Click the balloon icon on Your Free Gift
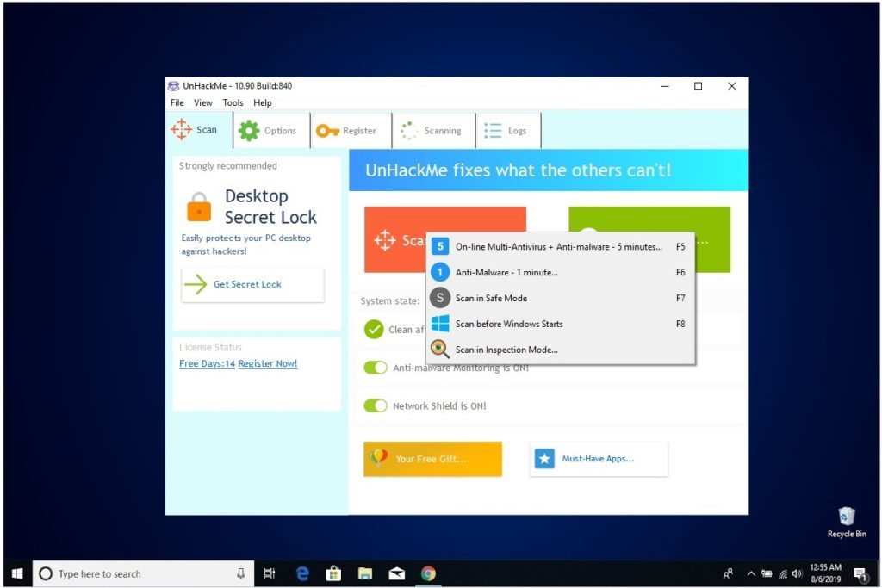882x588 pixels. tap(378, 459)
